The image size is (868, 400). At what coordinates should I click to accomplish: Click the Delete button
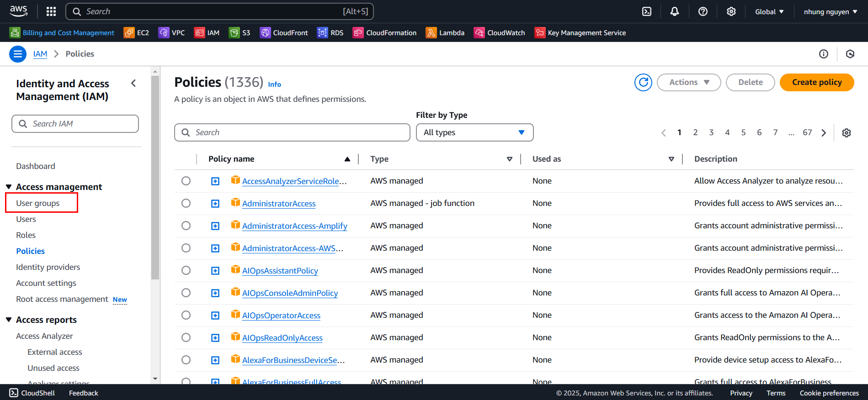750,82
